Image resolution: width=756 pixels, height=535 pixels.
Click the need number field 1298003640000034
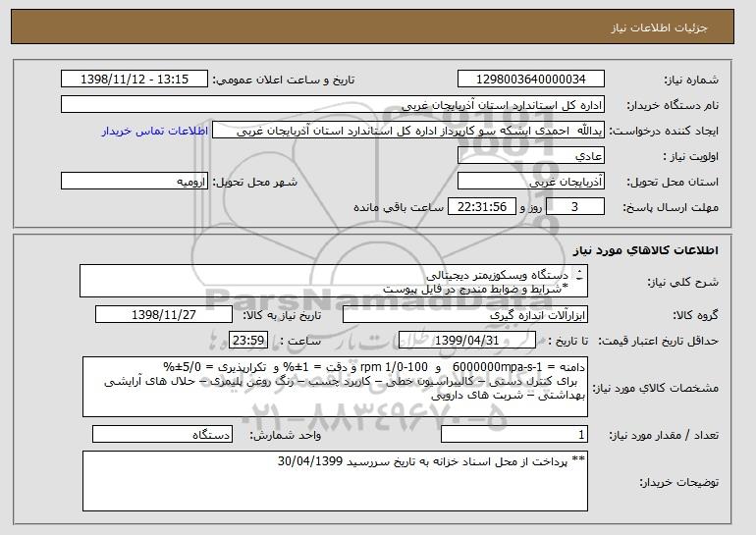[x=531, y=80]
